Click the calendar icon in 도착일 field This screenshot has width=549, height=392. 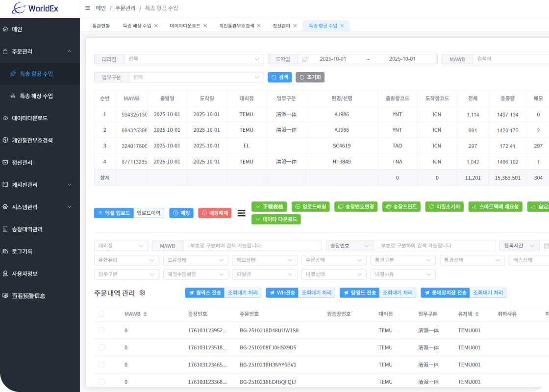coord(305,59)
